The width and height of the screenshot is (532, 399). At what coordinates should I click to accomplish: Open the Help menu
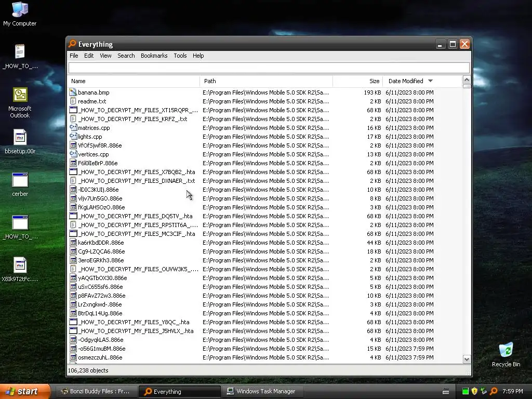198,56
